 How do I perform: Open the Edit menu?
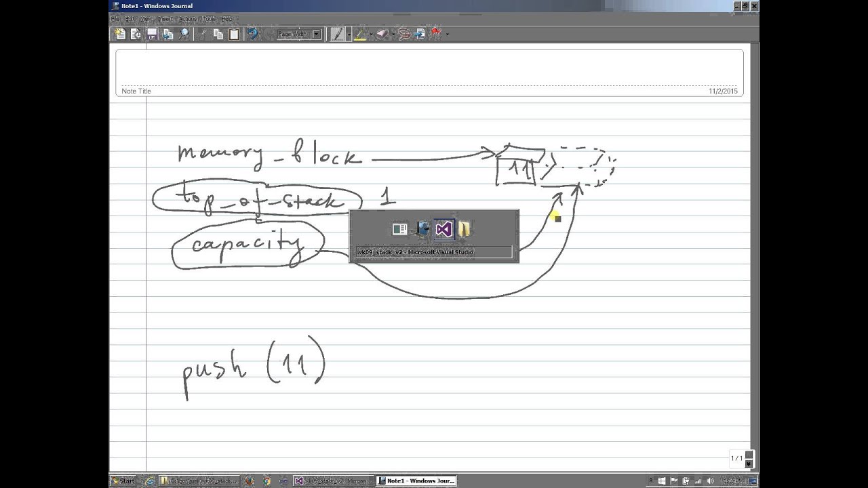130,19
